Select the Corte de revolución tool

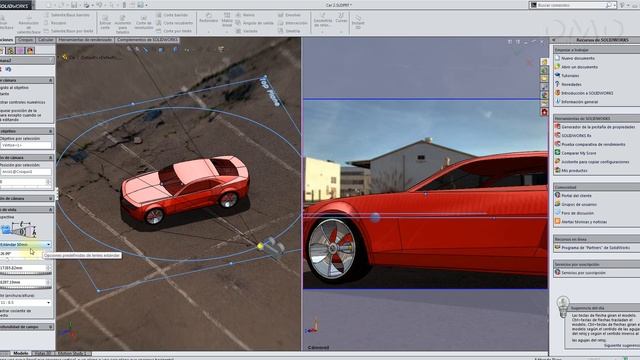pos(144,22)
